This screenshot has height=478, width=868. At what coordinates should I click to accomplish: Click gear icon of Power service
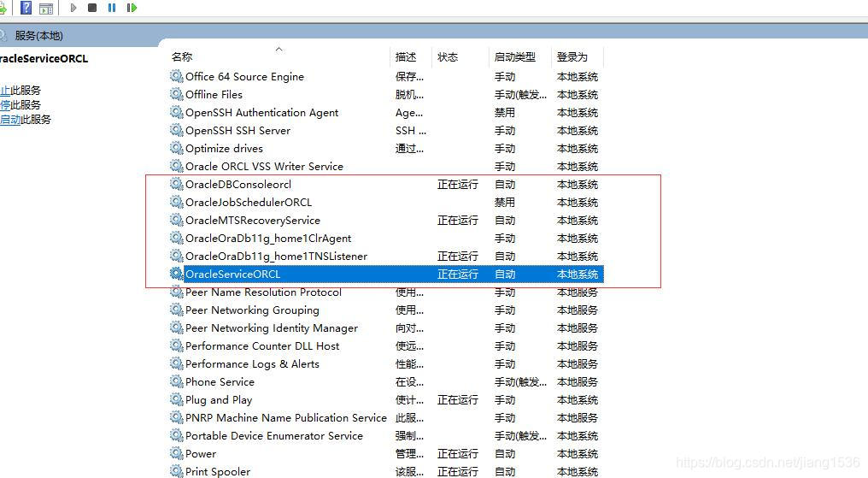point(177,453)
